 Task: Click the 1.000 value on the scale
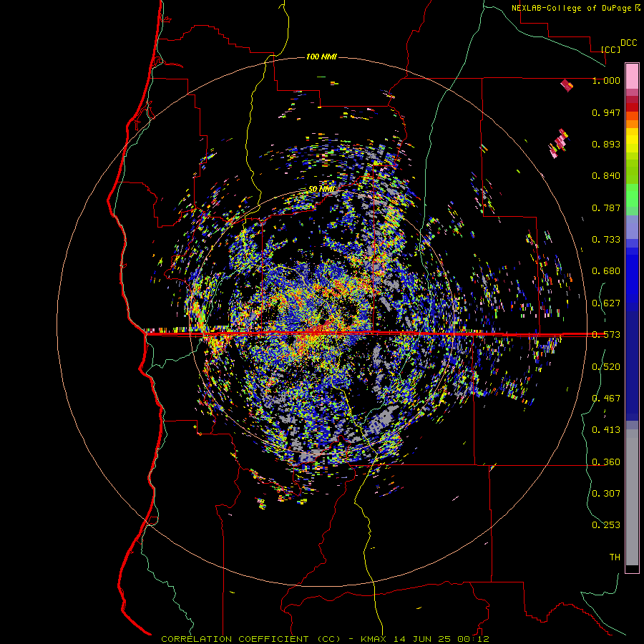click(606, 80)
